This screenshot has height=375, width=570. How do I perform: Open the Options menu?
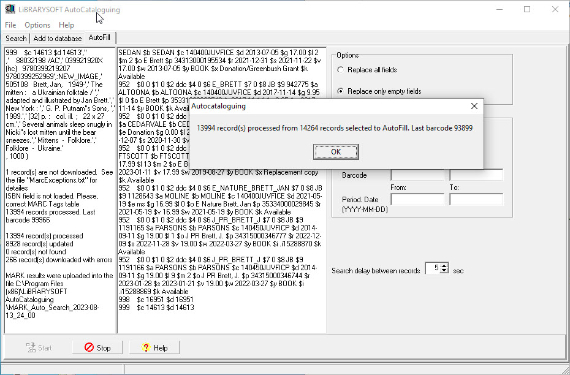click(37, 25)
